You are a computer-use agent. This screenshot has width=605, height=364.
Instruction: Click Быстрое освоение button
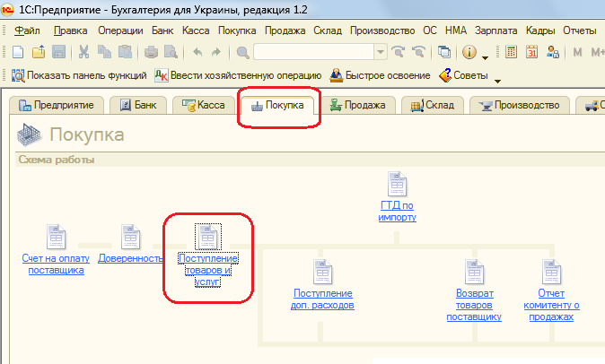[380, 75]
